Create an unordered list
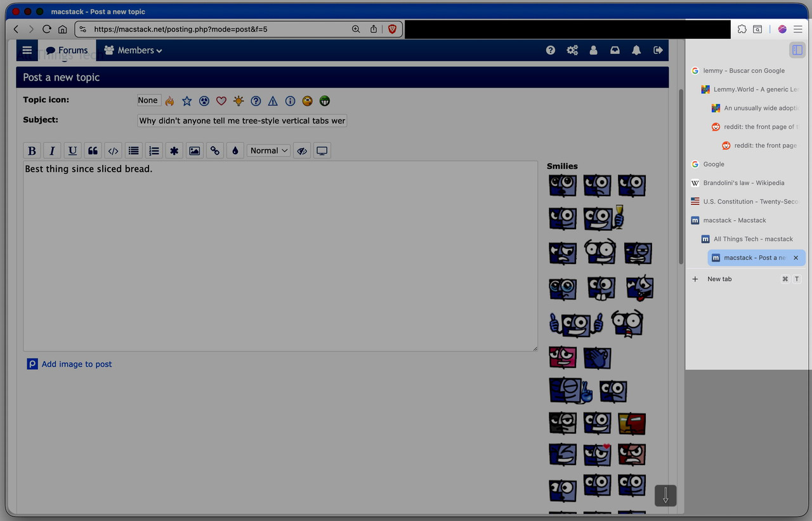 click(x=133, y=150)
